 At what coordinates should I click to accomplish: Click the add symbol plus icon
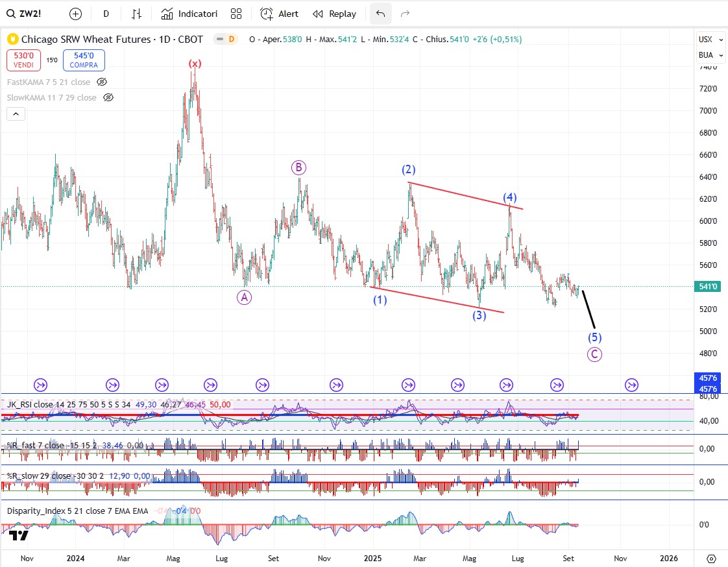(76, 14)
